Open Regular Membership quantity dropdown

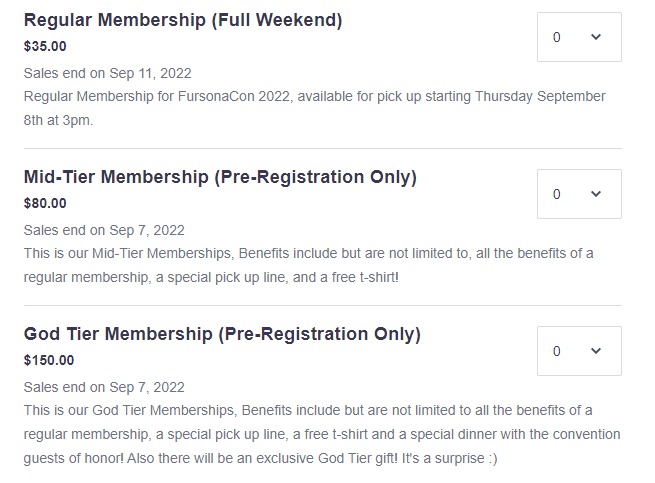[x=578, y=37]
